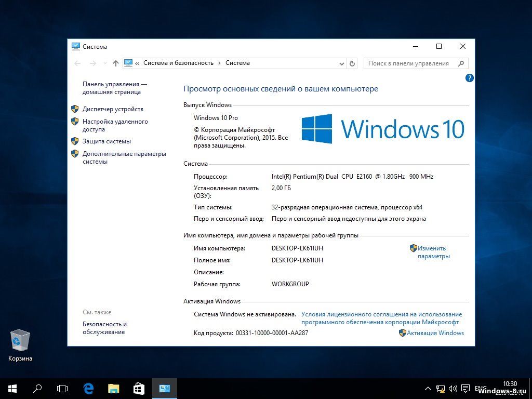Click the Forward navigation arrow
Viewport: 532px width, 399px height.
click(92, 63)
